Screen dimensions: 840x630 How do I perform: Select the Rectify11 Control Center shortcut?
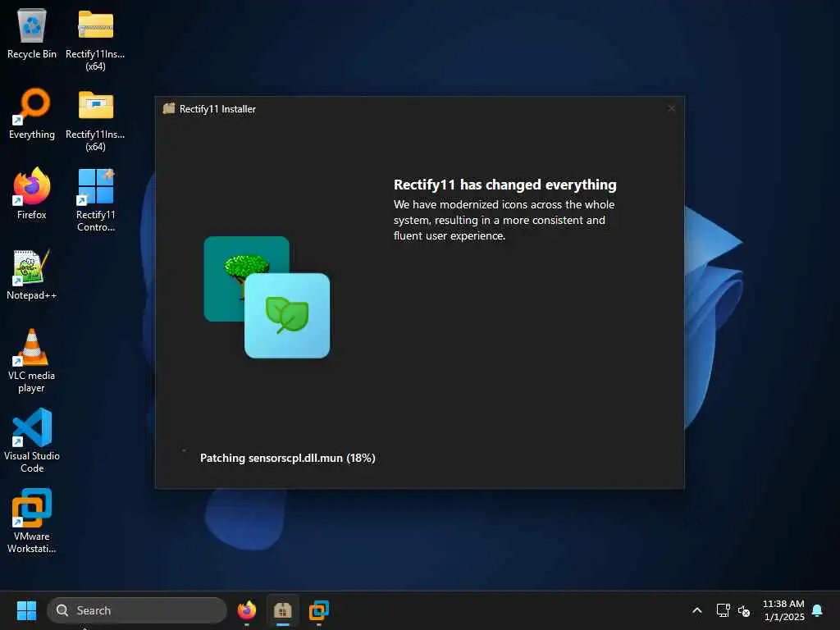95,200
